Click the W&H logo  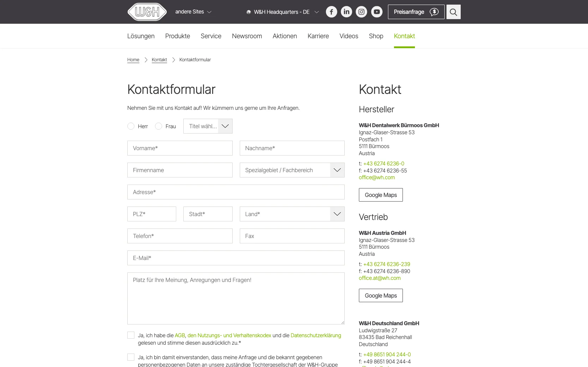(x=147, y=12)
